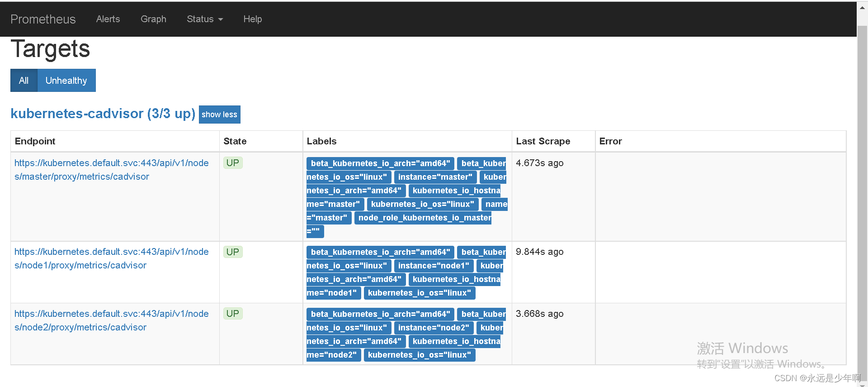Select the All targets filter
This screenshot has width=868, height=387.
point(24,80)
